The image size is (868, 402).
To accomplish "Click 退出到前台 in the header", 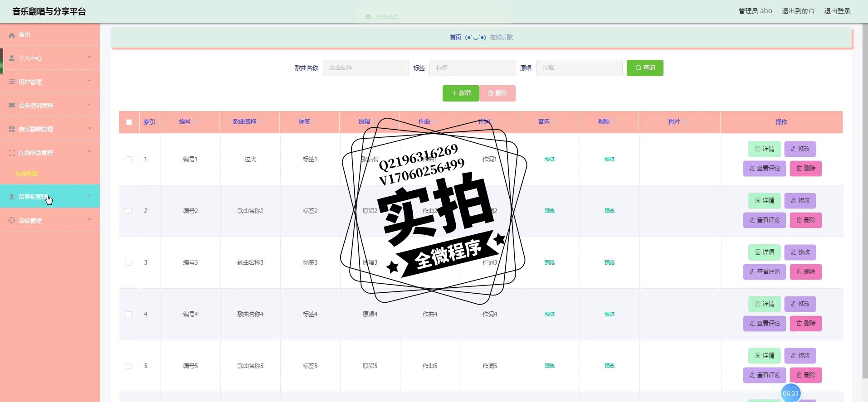I will (798, 11).
